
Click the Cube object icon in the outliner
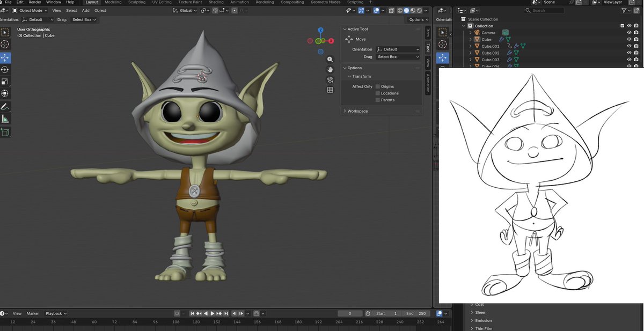(x=477, y=39)
